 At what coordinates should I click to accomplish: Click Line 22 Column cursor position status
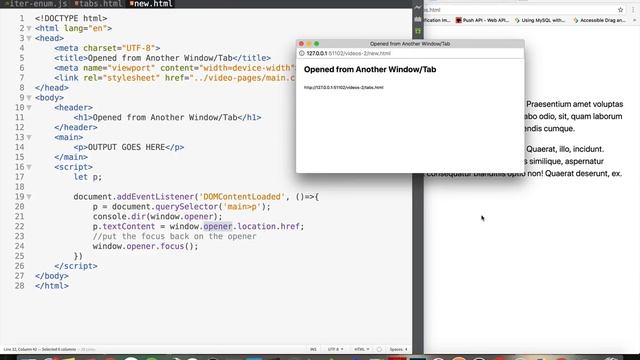coord(40,349)
